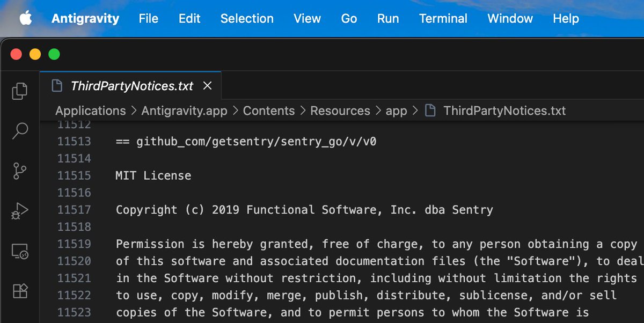Open the Edit menu
The height and width of the screenshot is (323, 644).
click(189, 18)
